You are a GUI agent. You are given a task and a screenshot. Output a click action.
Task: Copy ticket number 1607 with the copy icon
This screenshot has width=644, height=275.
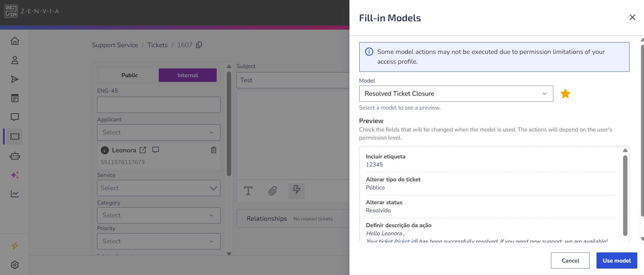point(199,45)
